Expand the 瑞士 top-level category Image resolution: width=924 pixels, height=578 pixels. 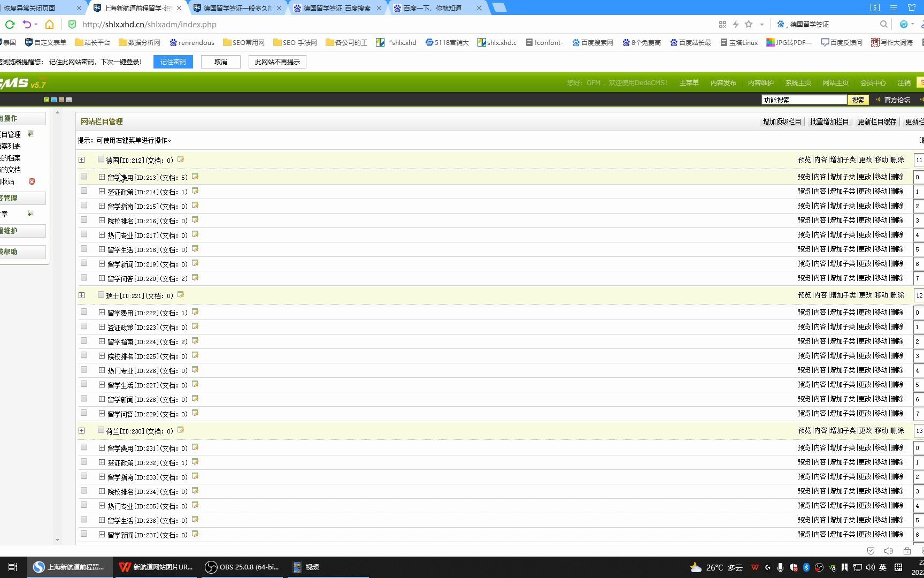tap(82, 295)
